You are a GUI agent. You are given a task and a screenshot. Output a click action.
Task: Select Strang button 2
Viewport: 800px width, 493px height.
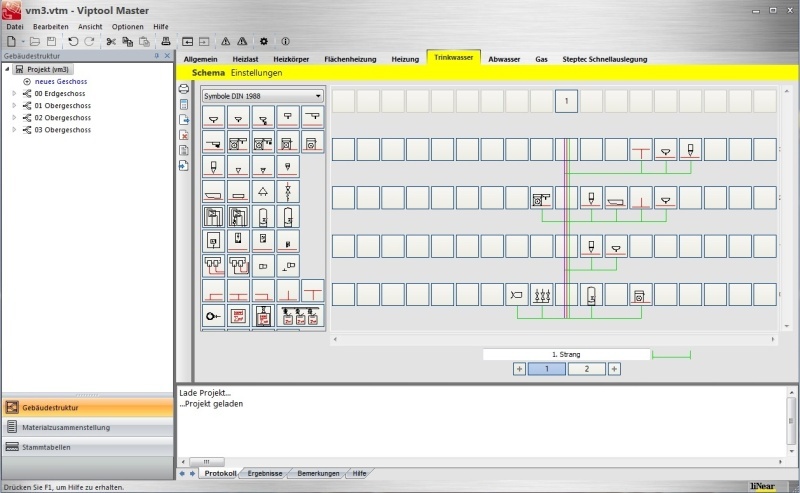click(587, 369)
